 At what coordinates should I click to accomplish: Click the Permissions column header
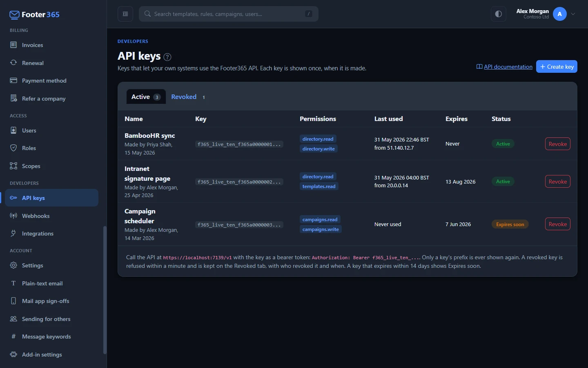point(318,119)
